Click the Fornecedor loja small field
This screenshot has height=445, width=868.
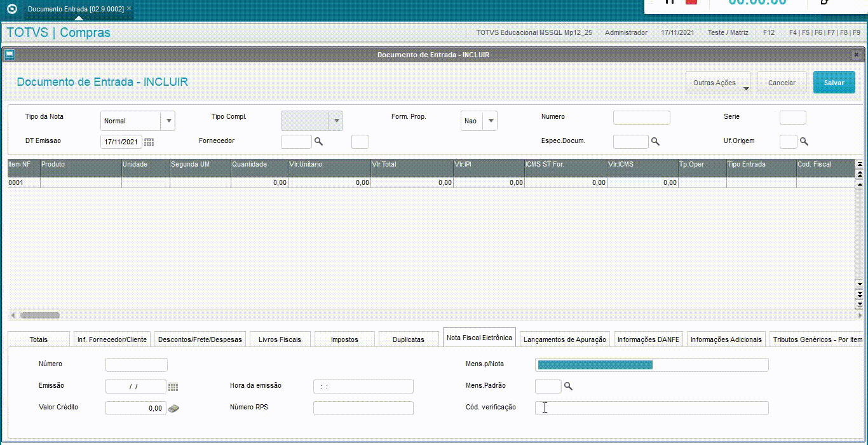pos(360,142)
